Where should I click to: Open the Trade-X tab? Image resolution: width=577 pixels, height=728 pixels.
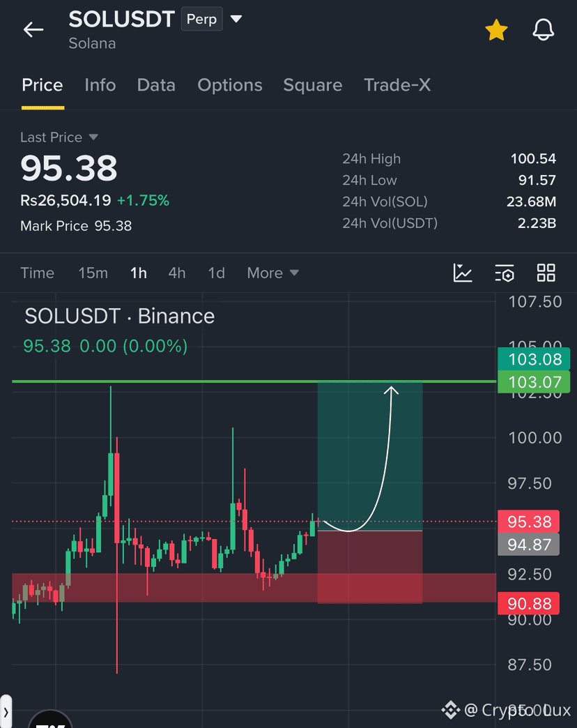pos(397,85)
